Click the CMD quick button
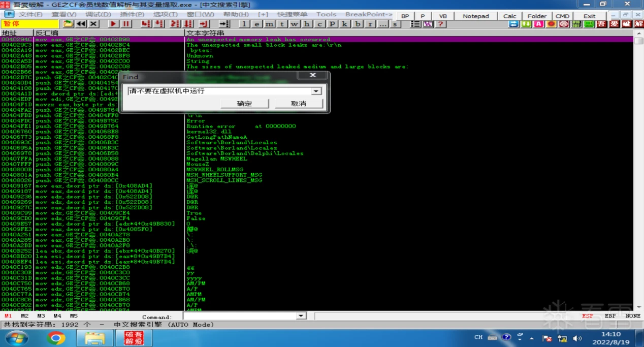 [x=562, y=16]
